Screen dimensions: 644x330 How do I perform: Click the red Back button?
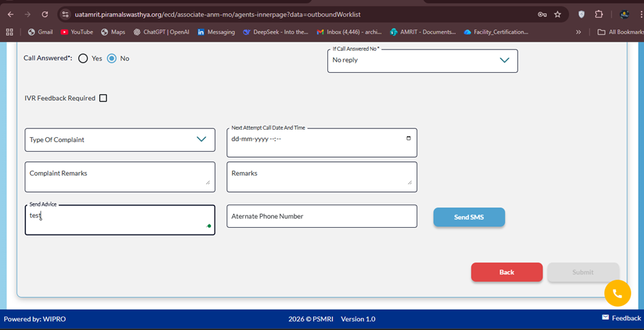[x=506, y=272]
